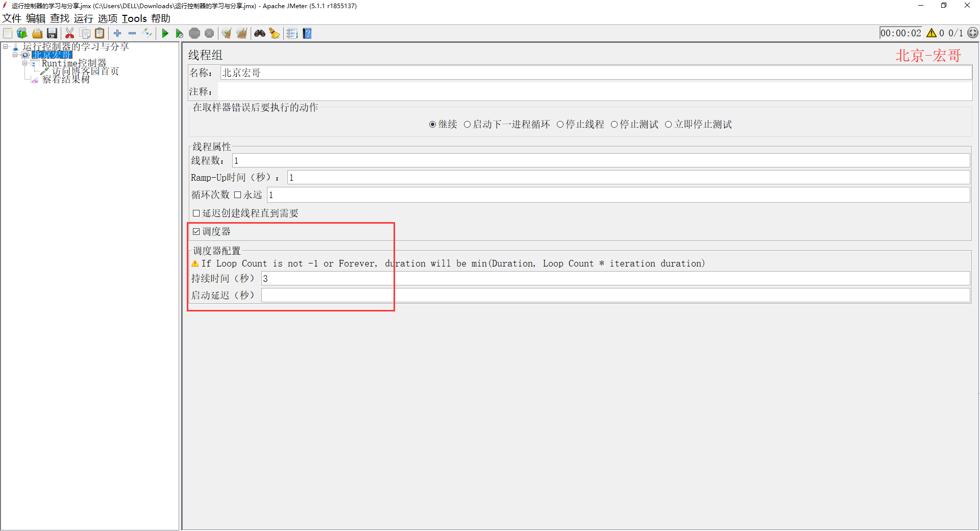
Task: Collapse the Runtime控制器 tree node
Action: [25, 63]
